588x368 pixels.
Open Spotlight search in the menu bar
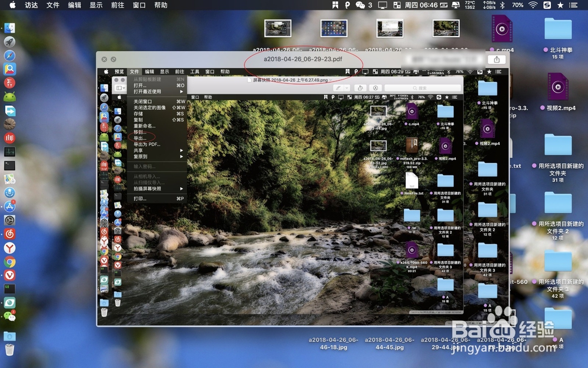tap(560, 5)
